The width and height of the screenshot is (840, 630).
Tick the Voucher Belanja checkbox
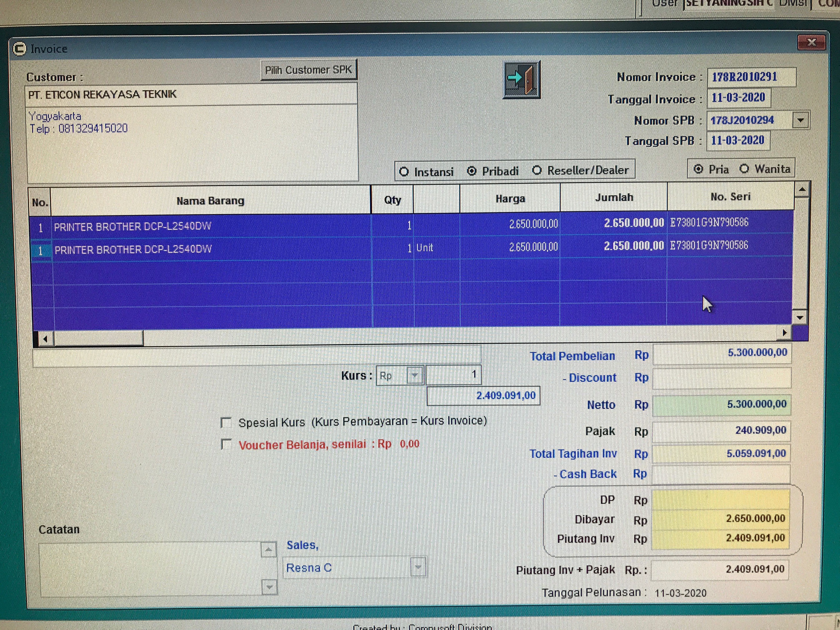226,444
